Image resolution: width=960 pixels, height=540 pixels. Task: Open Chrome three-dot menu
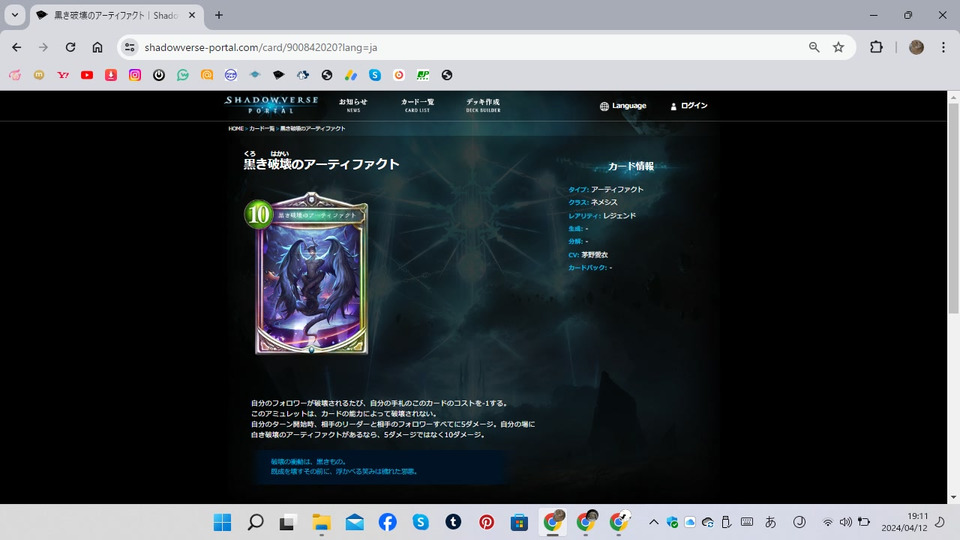943,47
